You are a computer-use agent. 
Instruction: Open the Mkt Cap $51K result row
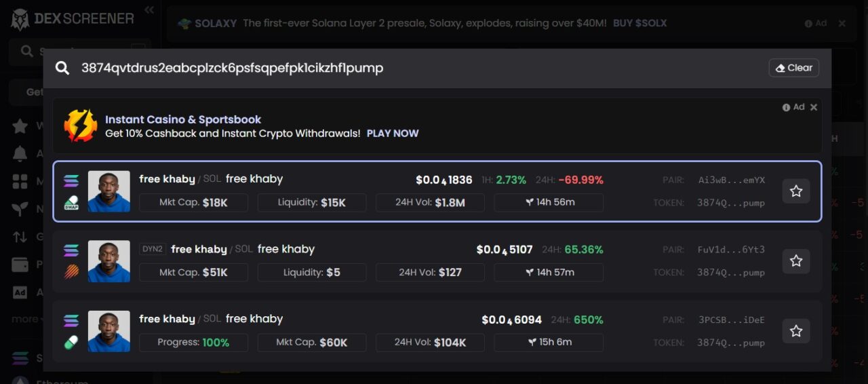click(437, 261)
